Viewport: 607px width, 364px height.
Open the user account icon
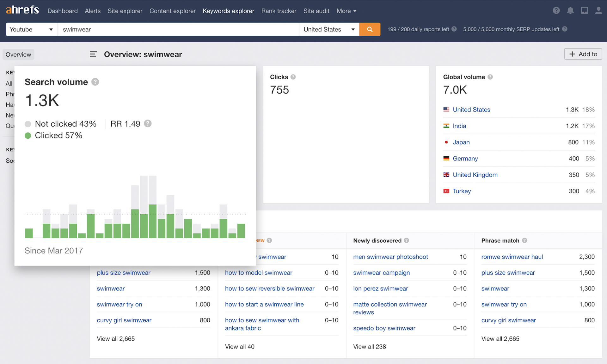(598, 11)
